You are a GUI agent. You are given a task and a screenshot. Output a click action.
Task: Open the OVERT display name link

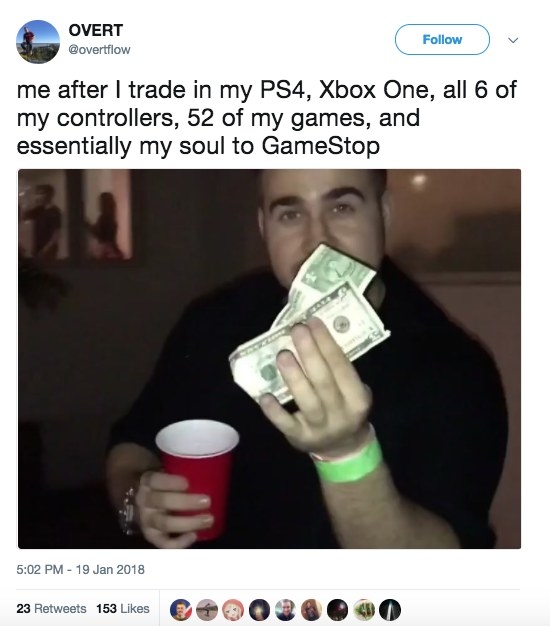tap(95, 30)
